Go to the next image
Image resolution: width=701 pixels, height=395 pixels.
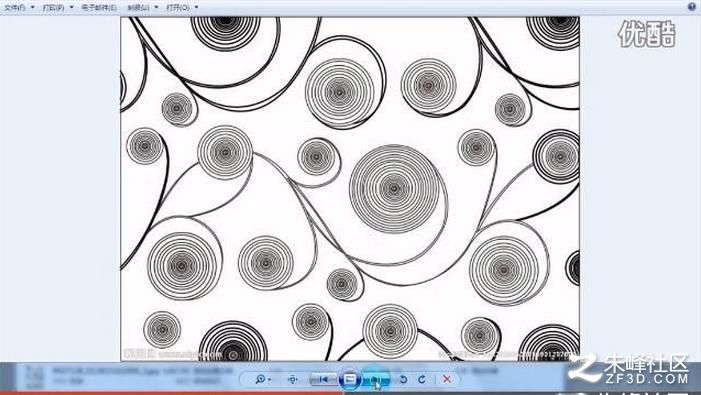(x=376, y=379)
